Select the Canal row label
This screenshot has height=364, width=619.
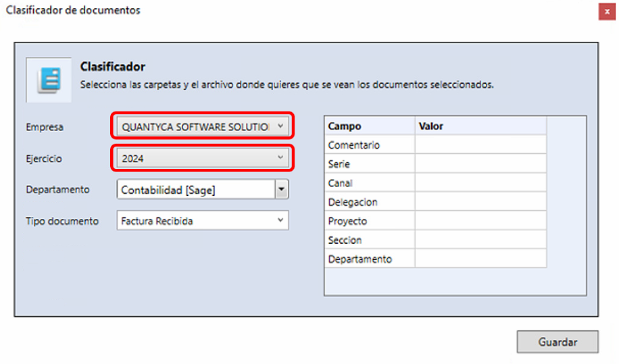click(x=370, y=183)
